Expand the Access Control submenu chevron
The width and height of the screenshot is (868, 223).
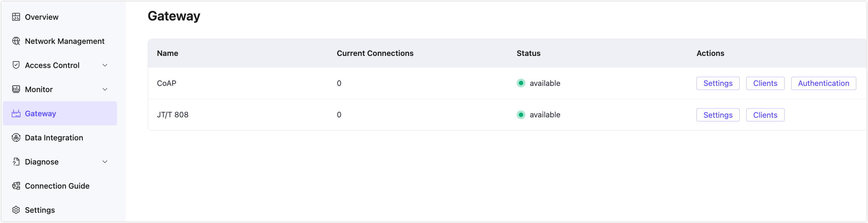point(105,65)
